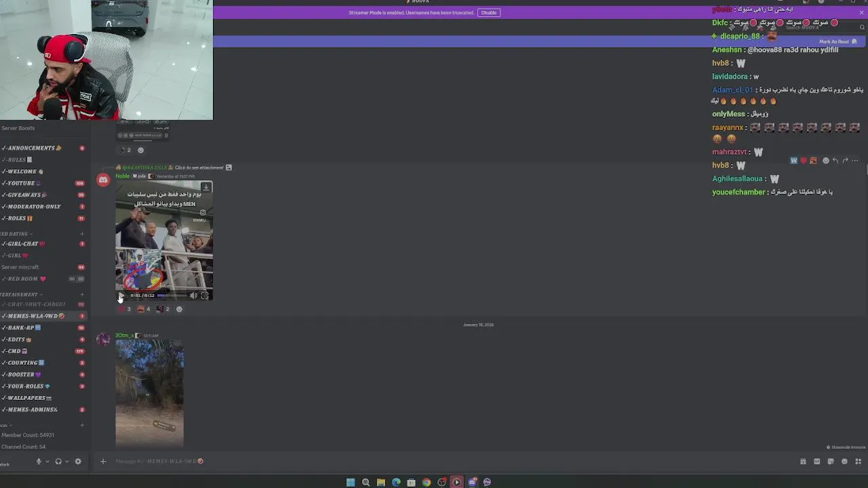Toggle microphone mute in the user panel
This screenshot has height=488, width=868.
tap(39, 462)
